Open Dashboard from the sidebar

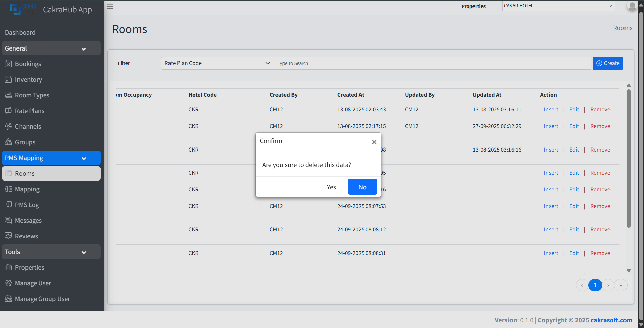(x=20, y=33)
